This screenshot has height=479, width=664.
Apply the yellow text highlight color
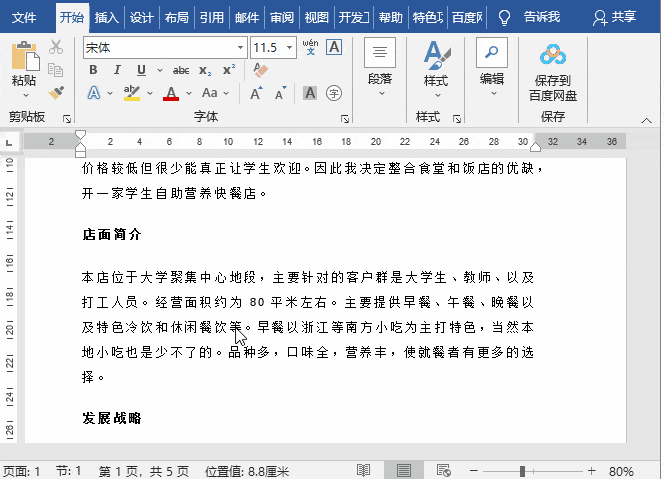coord(132,93)
